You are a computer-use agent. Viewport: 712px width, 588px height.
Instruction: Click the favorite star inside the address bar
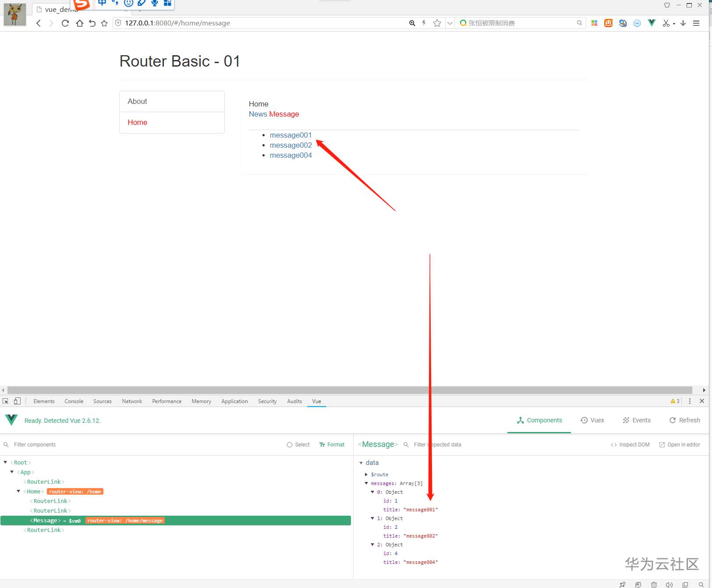[x=437, y=23]
